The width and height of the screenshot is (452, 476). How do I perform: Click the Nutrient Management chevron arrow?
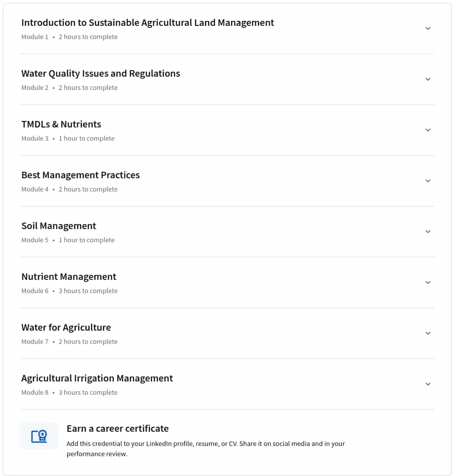(428, 282)
